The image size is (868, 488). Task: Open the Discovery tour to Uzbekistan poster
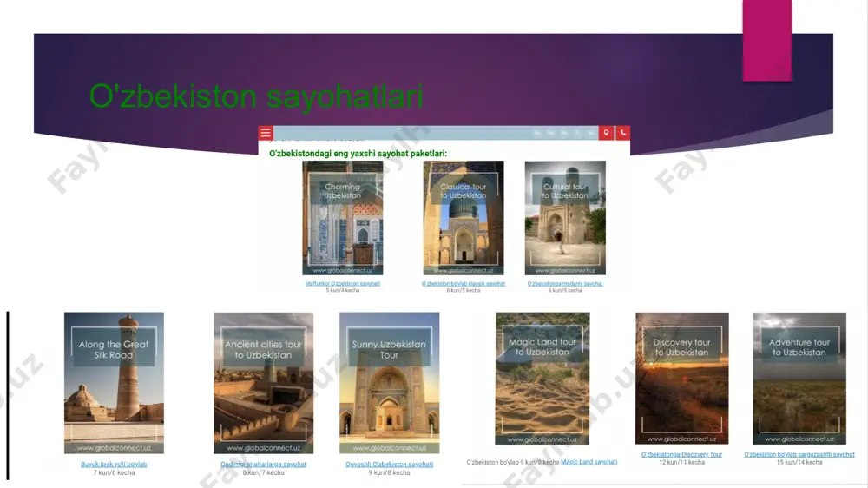click(x=682, y=379)
